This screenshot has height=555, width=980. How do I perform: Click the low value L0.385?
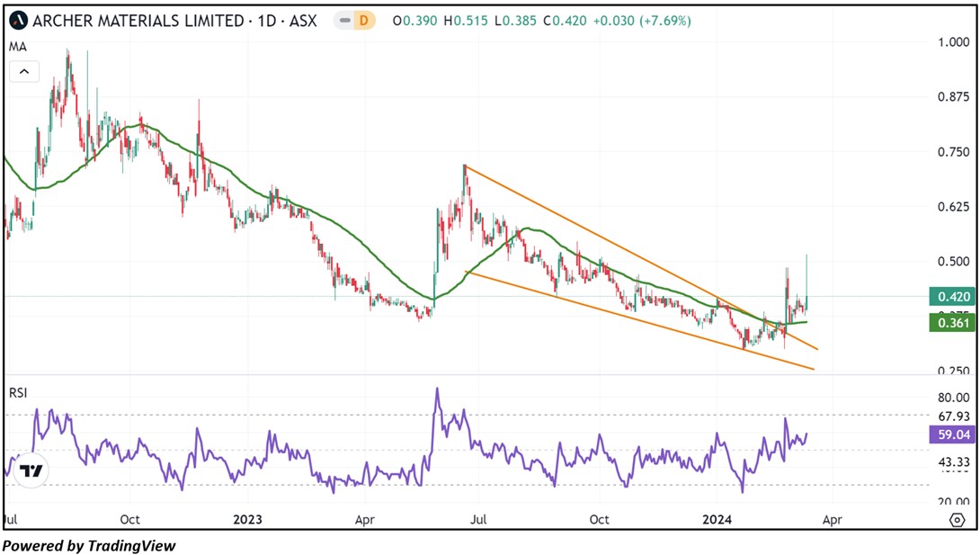[516, 21]
